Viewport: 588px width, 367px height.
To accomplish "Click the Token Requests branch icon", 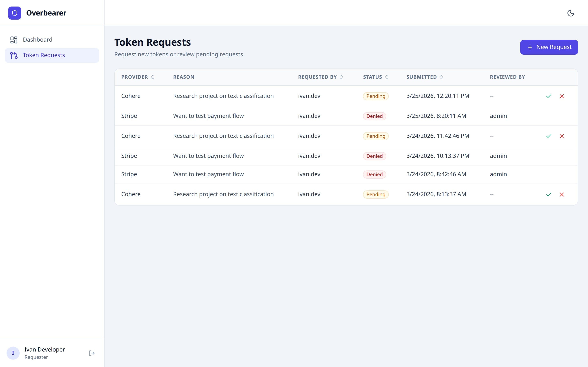I will pos(13,55).
